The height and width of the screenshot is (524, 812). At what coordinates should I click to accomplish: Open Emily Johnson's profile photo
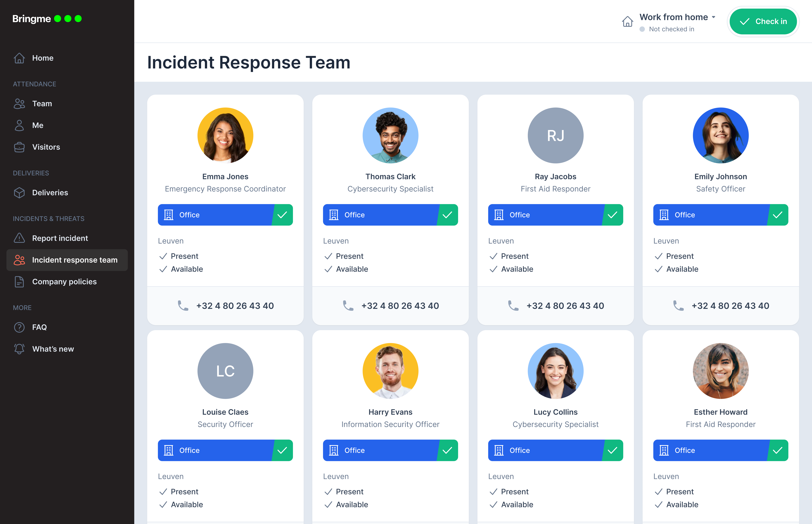click(x=721, y=135)
